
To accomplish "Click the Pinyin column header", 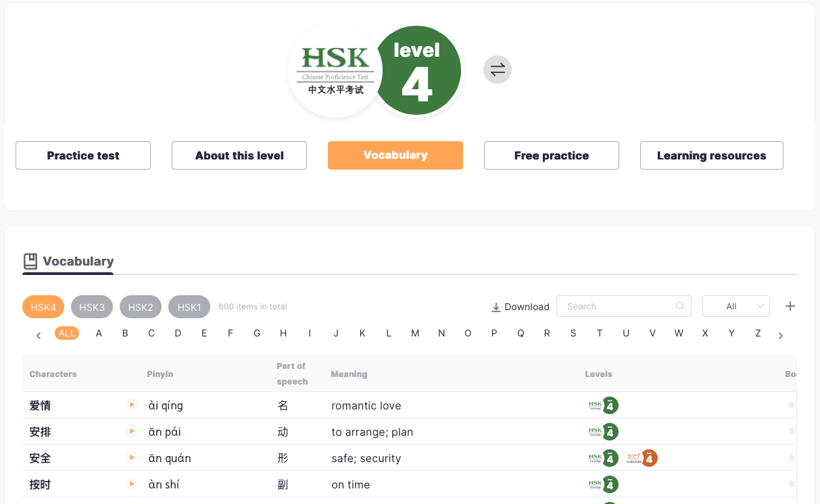I will click(160, 374).
